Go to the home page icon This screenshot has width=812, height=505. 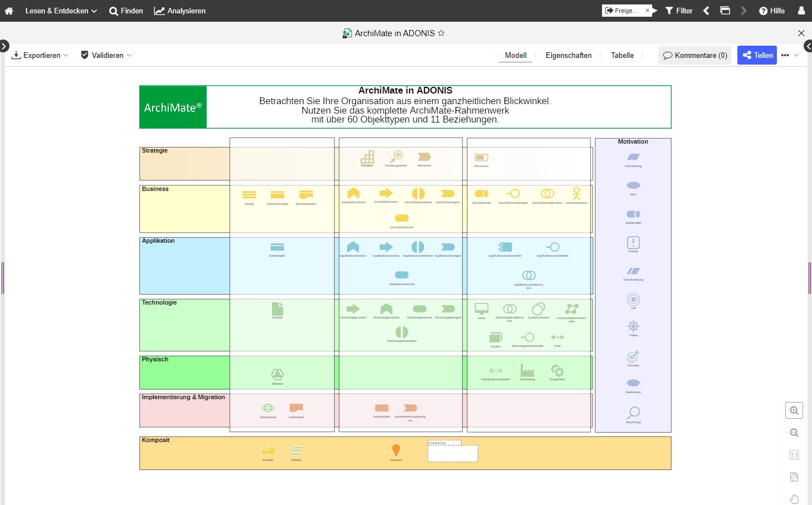coord(9,11)
